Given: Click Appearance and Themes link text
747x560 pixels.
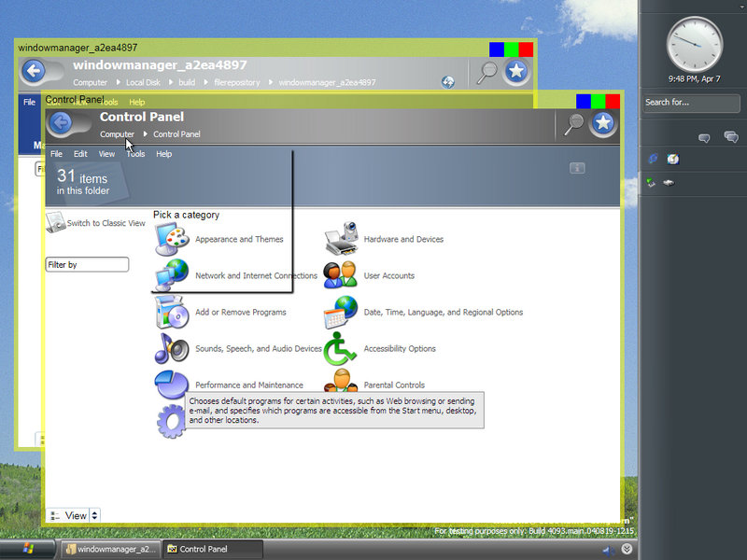Looking at the screenshot, I should [x=239, y=239].
